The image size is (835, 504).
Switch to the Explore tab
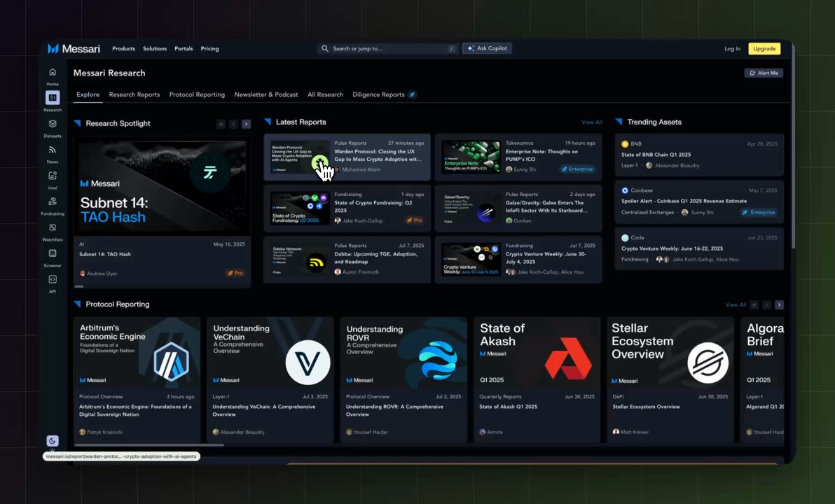pos(88,94)
